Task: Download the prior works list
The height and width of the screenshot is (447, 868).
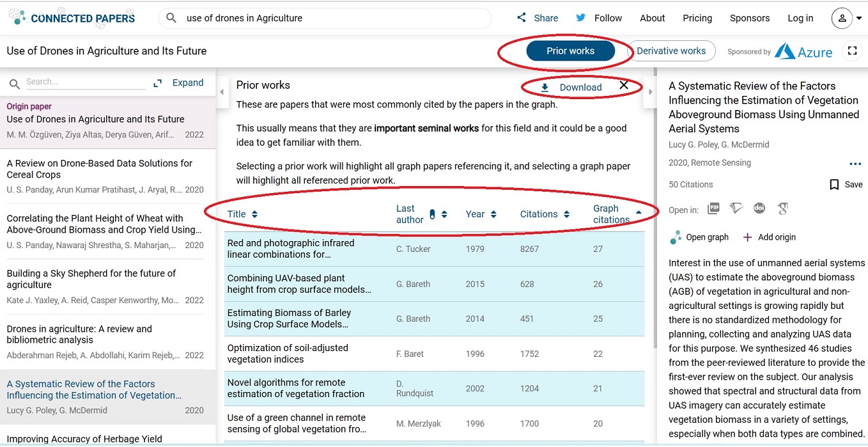Action: (x=572, y=88)
